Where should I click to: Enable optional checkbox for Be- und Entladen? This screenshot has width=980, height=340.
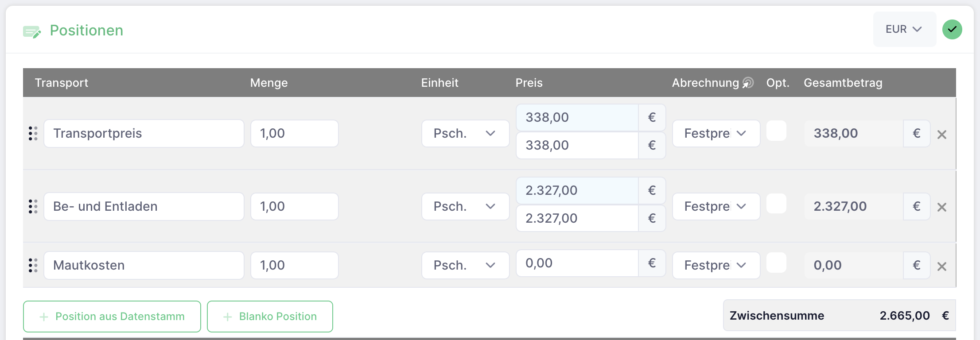coord(777,204)
